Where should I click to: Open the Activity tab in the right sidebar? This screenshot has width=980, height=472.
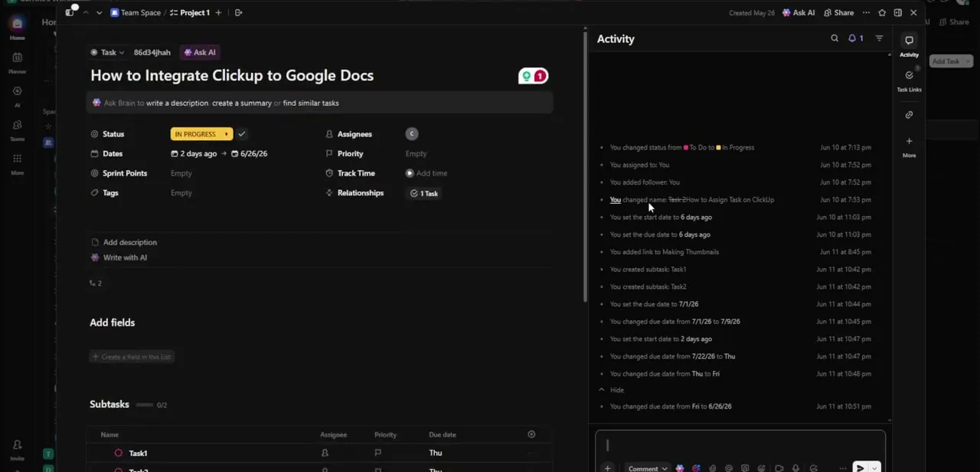tap(909, 45)
